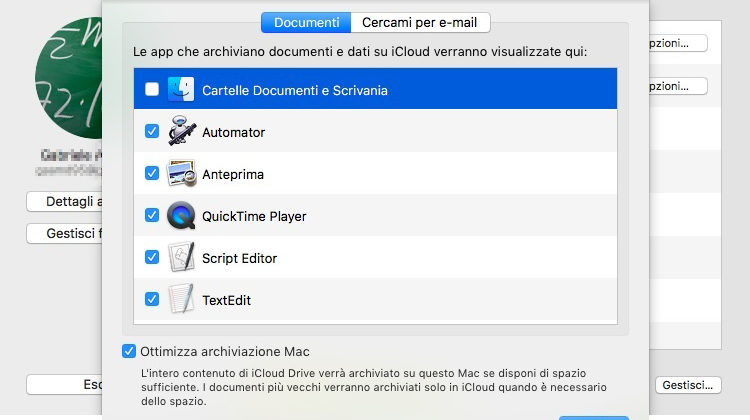Enable Cartelle Documenti e Scrivania checkbox
This screenshot has height=420, width=750.
click(x=152, y=89)
